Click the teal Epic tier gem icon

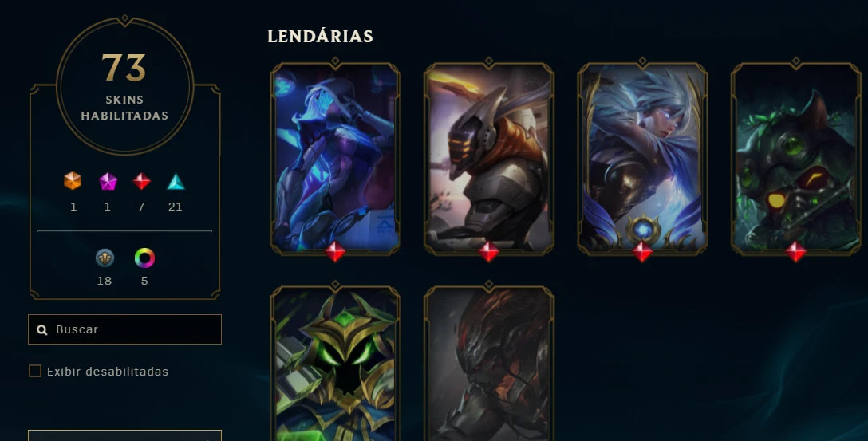(176, 181)
